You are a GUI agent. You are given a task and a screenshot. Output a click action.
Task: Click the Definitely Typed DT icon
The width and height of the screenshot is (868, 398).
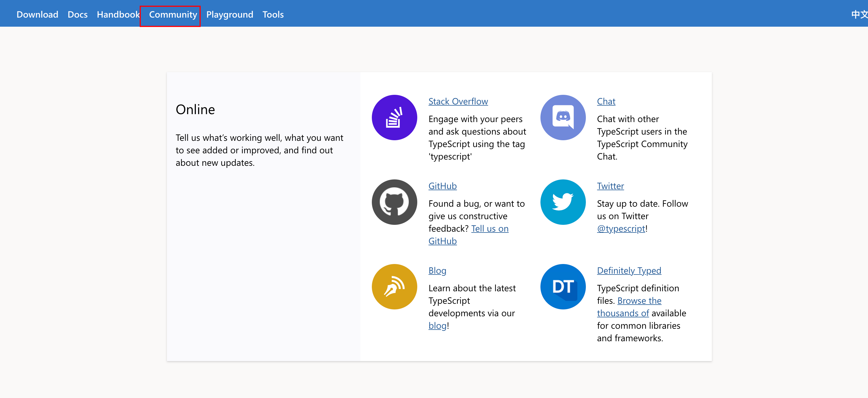pyautogui.click(x=563, y=287)
